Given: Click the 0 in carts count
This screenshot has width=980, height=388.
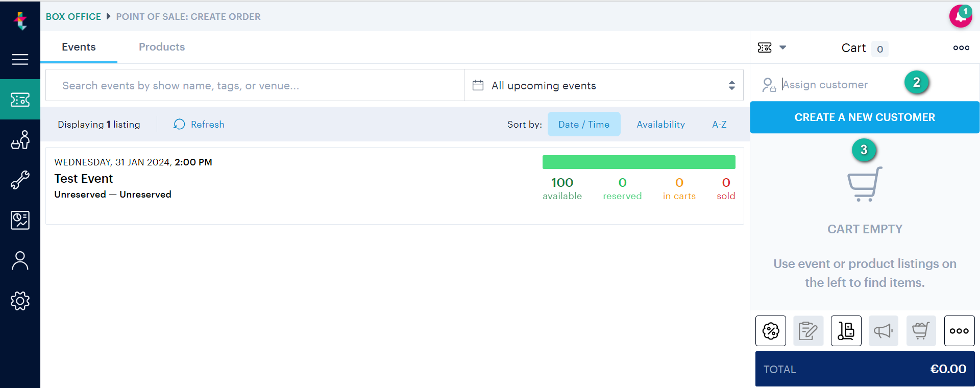Looking at the screenshot, I should [x=679, y=188].
